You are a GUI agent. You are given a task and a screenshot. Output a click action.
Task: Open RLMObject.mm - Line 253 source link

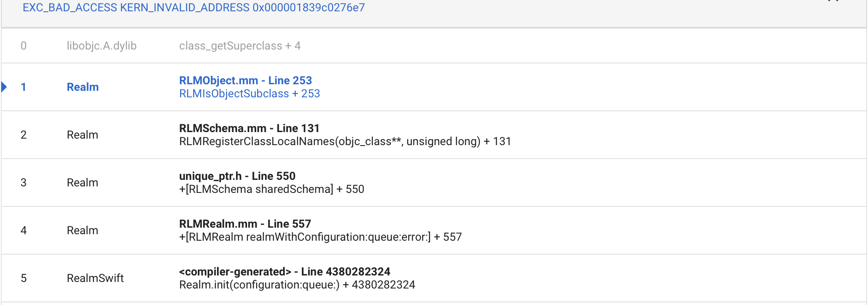[245, 80]
